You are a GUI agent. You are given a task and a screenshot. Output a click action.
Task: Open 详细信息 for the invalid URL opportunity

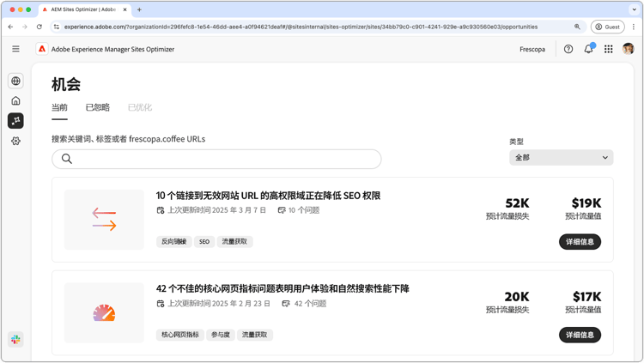click(580, 242)
